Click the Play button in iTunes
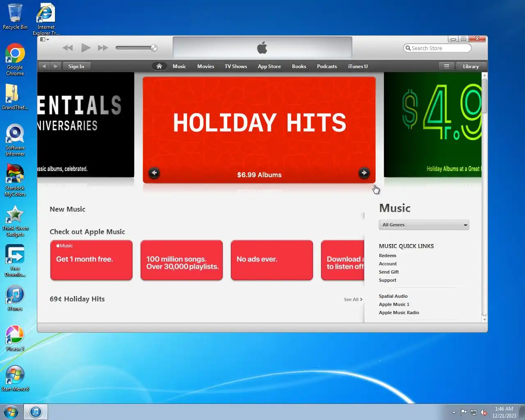 coord(86,48)
